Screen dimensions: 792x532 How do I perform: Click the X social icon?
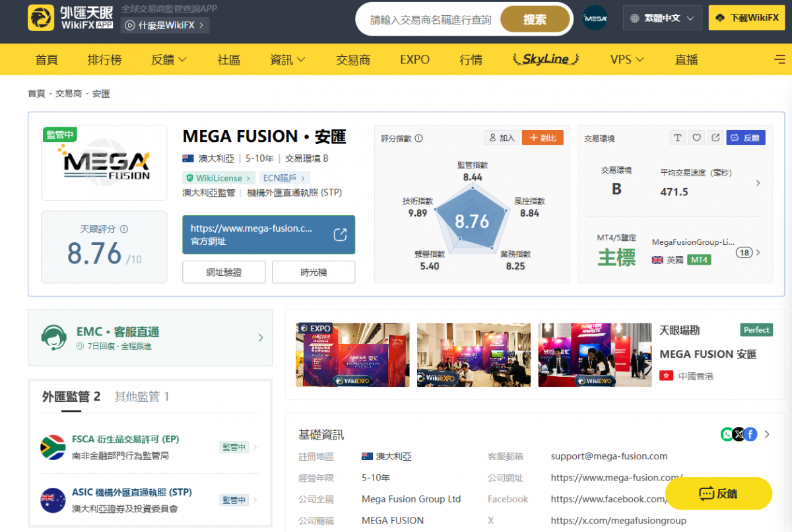(x=739, y=434)
